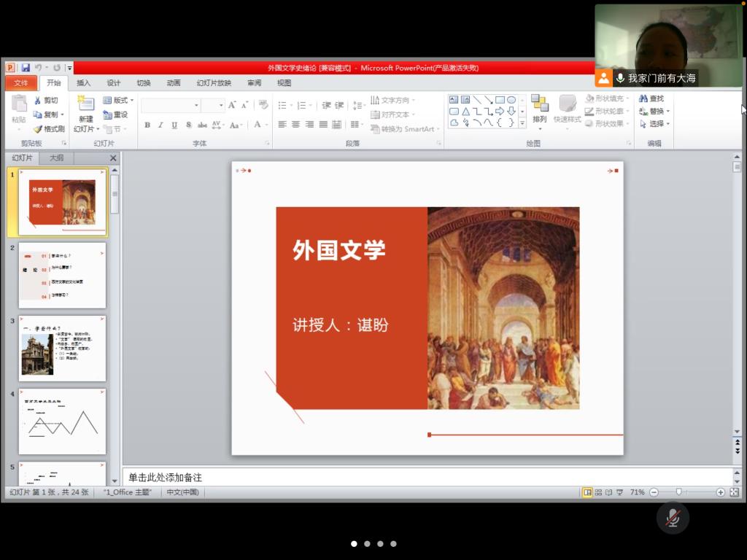The image size is (747, 560).
Task: Align text left
Action: click(282, 124)
